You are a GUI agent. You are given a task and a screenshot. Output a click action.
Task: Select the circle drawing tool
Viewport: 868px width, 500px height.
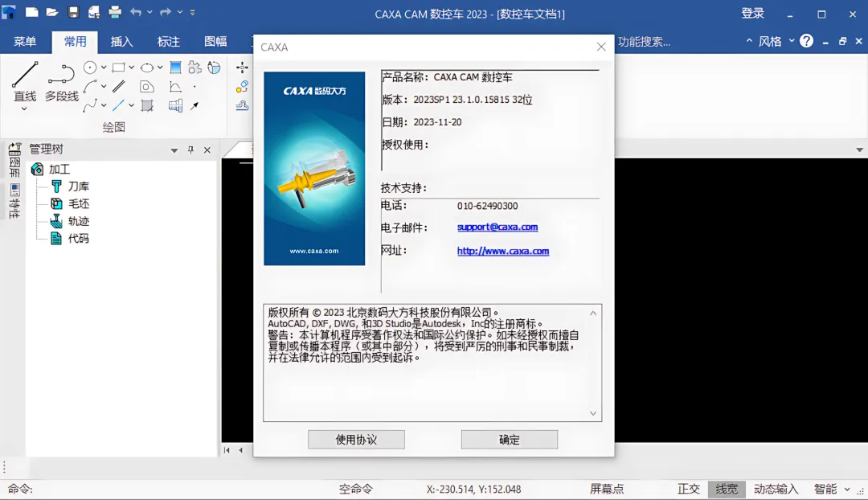90,68
